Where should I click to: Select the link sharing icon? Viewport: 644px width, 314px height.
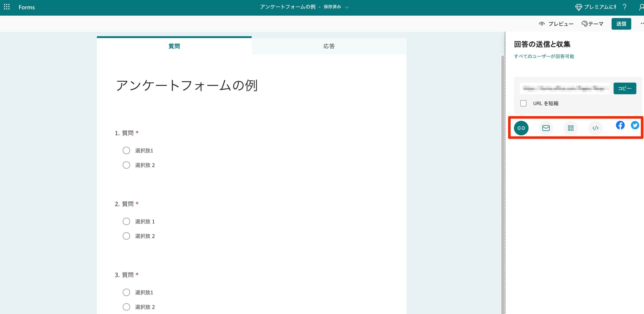pyautogui.click(x=521, y=128)
